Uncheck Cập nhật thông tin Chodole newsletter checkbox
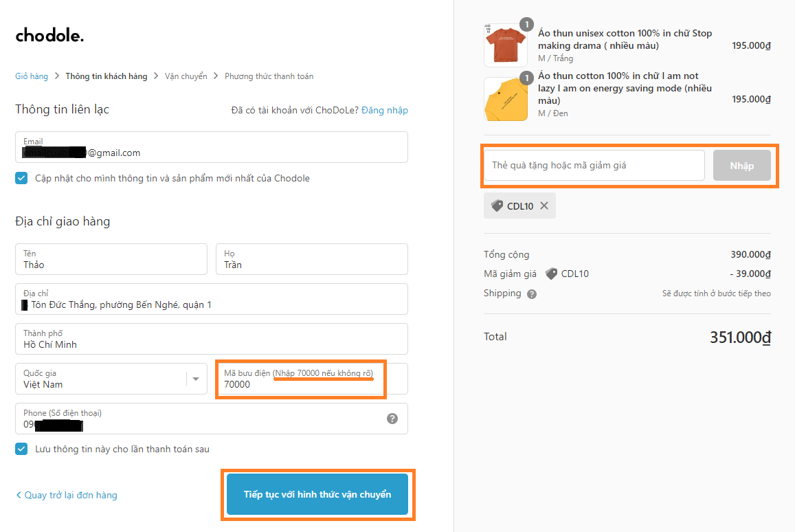Viewport: 795px width, 532px height. (x=21, y=178)
